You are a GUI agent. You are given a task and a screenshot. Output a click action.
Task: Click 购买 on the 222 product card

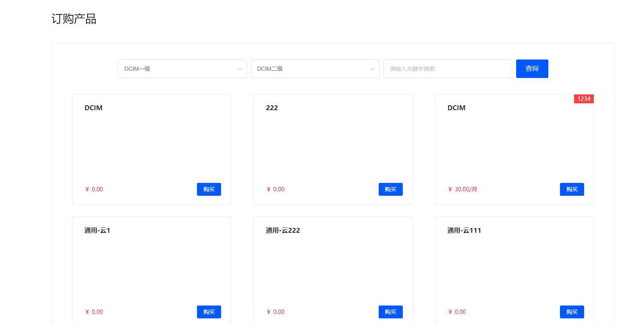tap(390, 189)
